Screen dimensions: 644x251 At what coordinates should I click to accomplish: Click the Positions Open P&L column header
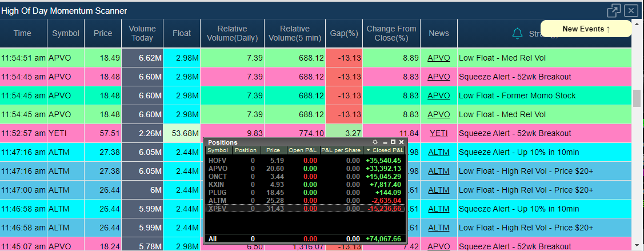303,150
